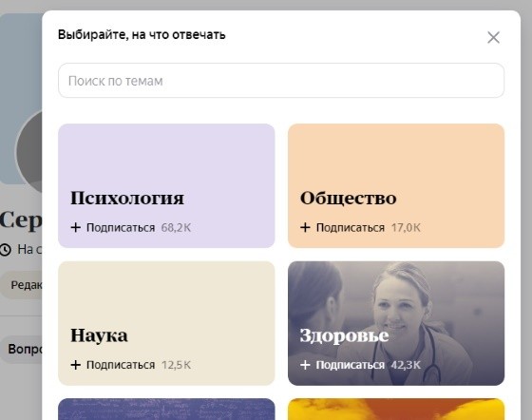Click the 17,0K subscriber count

[x=406, y=228]
